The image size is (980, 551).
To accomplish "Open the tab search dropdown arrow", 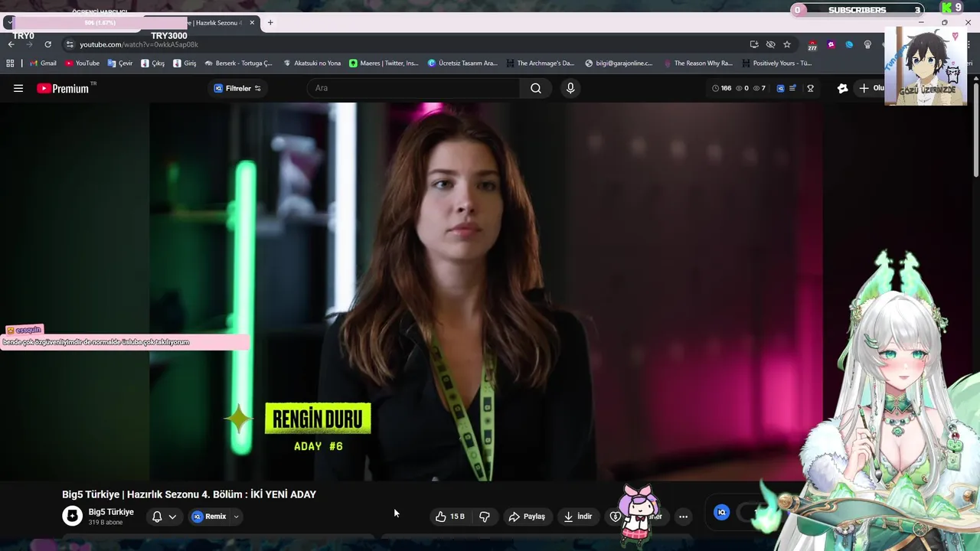I will (x=8, y=23).
